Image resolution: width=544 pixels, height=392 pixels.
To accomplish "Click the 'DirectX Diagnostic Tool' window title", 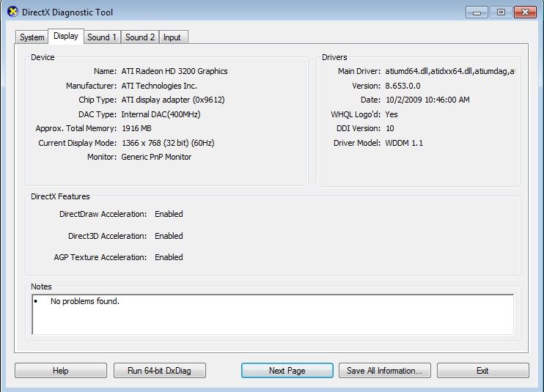I will (67, 12).
